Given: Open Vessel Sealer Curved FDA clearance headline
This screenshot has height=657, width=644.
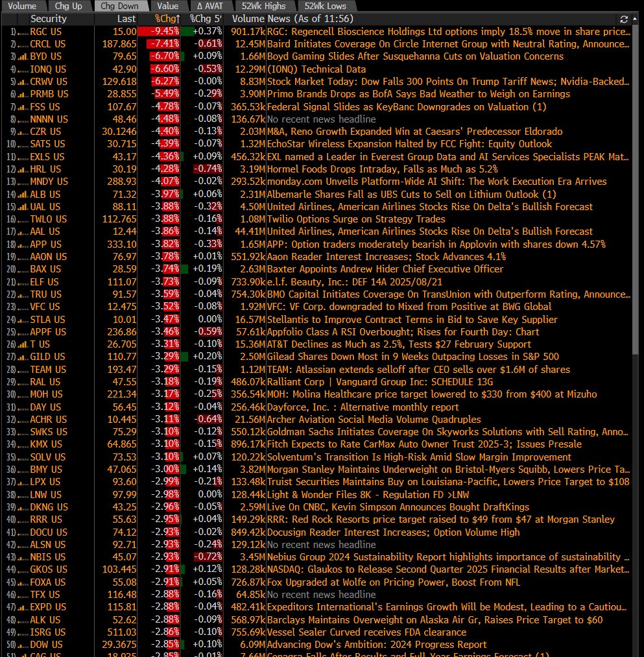Looking at the screenshot, I should [366, 632].
